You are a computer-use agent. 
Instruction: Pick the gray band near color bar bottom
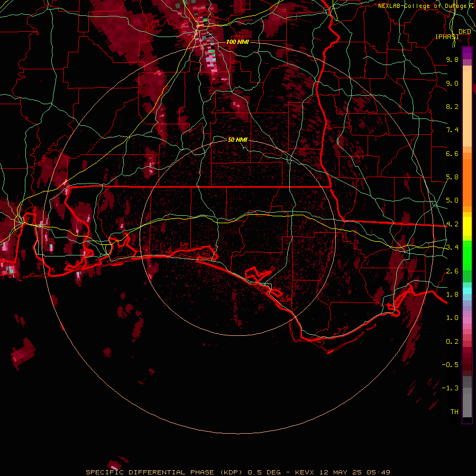(467, 405)
